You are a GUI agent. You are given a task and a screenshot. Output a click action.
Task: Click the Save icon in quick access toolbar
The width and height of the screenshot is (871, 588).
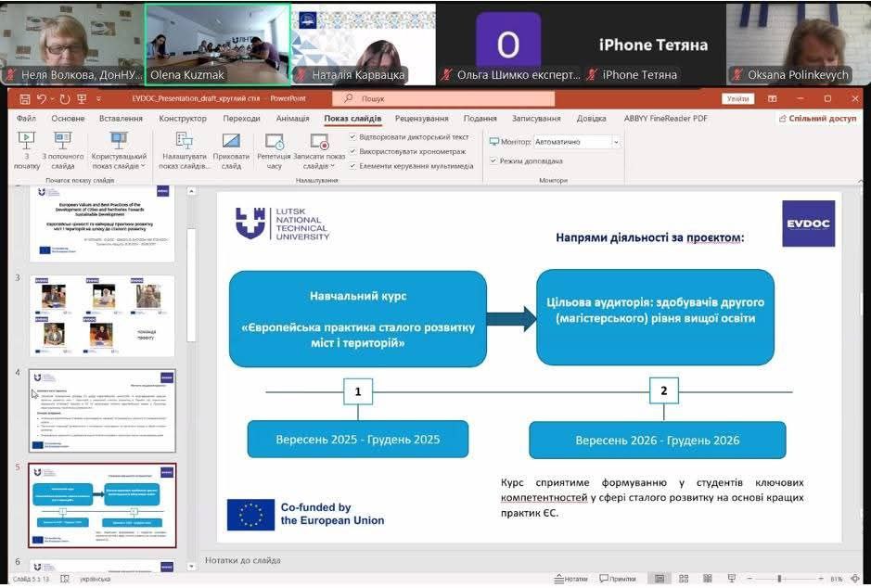coord(25,99)
